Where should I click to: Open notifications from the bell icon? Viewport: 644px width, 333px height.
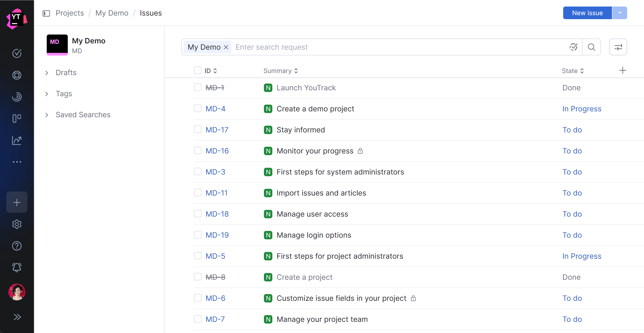(17, 267)
